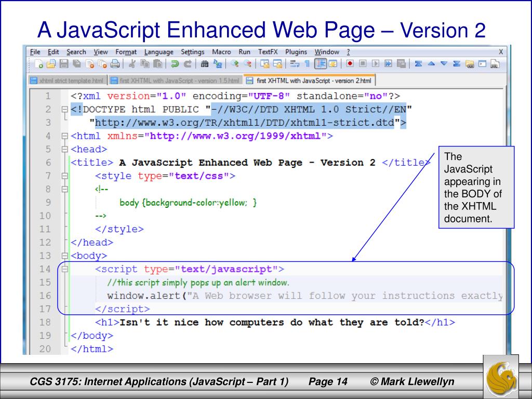Image resolution: width=532 pixels, height=399 pixels.
Task: Switch to version 1.5.html tab
Action: pos(176,81)
